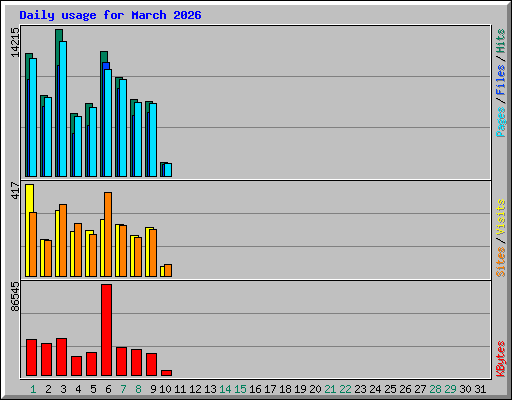Viewport: 512px width, 400px height.
Task: Click the orange sites bar for day 6
Action: [108, 234]
